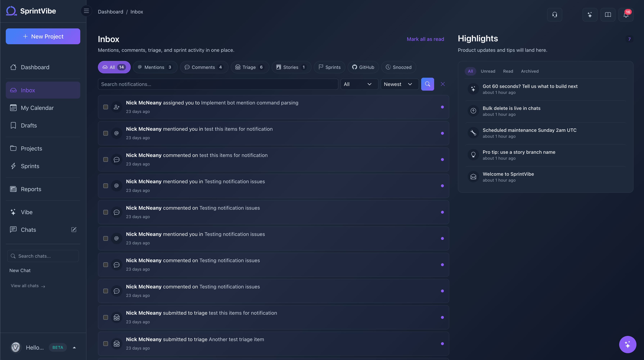Screen dimensions: 644x360
Task: Click the Highlights count badge 7
Action: 629,39
